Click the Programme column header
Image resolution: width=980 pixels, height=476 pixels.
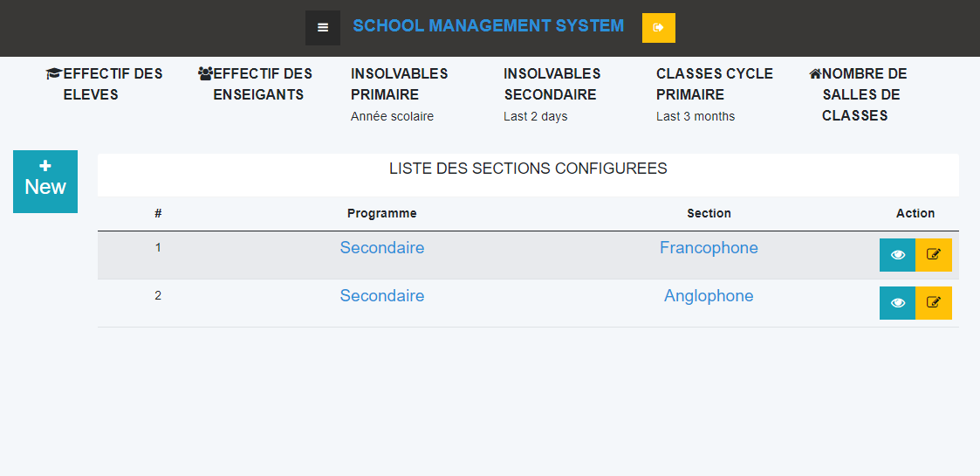pos(382,213)
